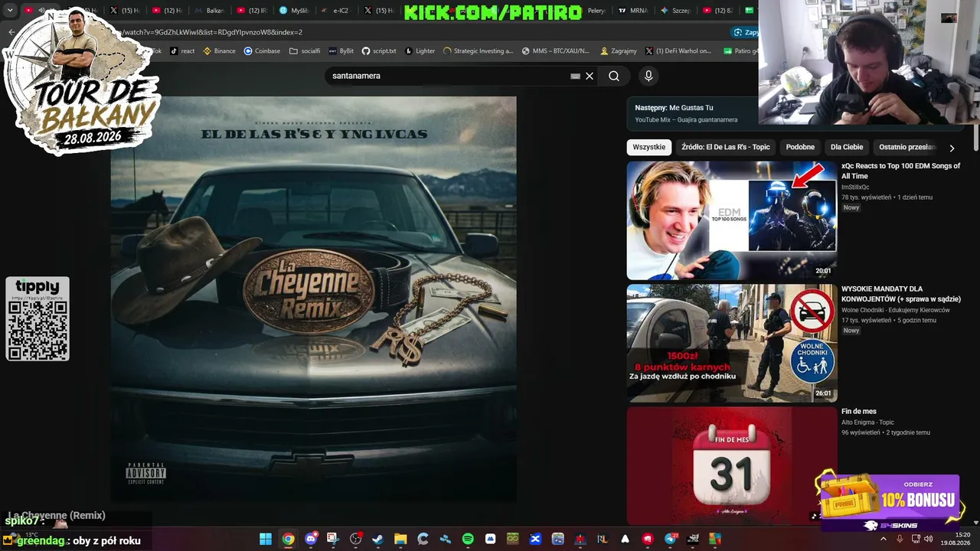Select the Wszystkie filter chip
Image resolution: width=980 pixels, height=551 pixels.
point(649,147)
